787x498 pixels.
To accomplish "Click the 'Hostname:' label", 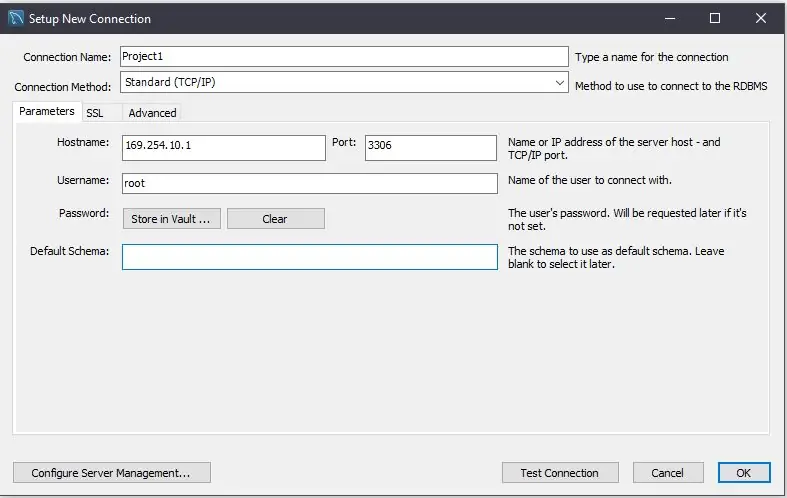I will point(83,143).
